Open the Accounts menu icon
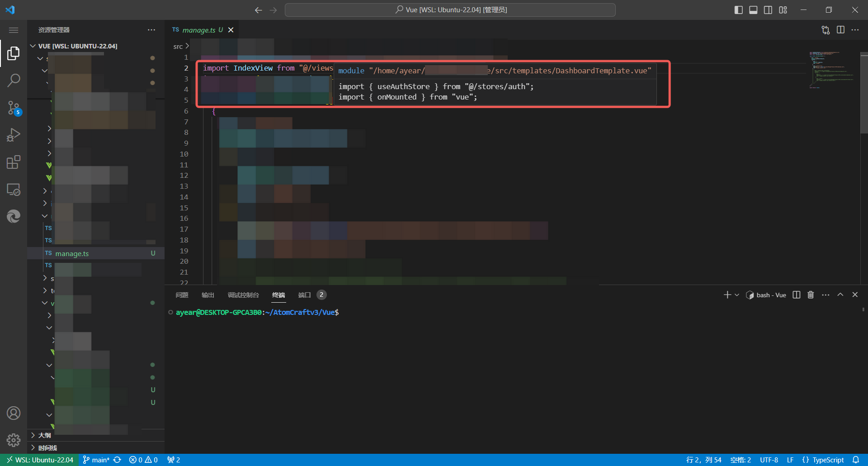Screen dimensions: 868x466 pyautogui.click(x=14, y=413)
